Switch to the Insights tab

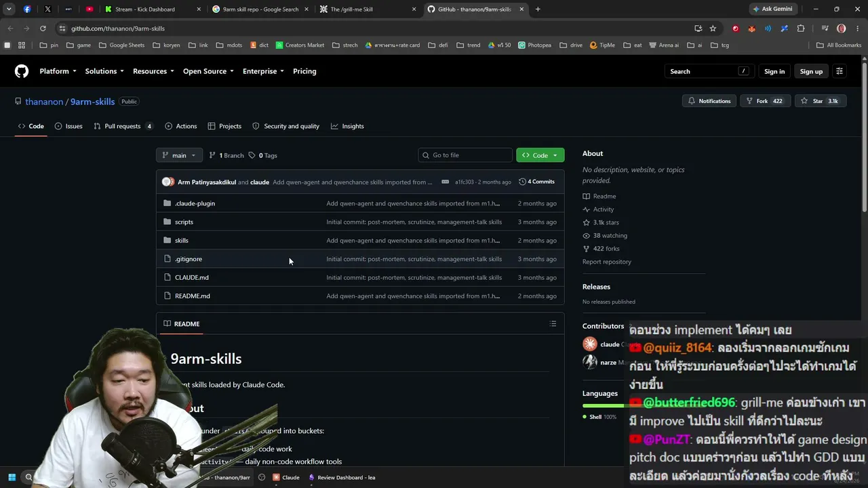click(347, 126)
